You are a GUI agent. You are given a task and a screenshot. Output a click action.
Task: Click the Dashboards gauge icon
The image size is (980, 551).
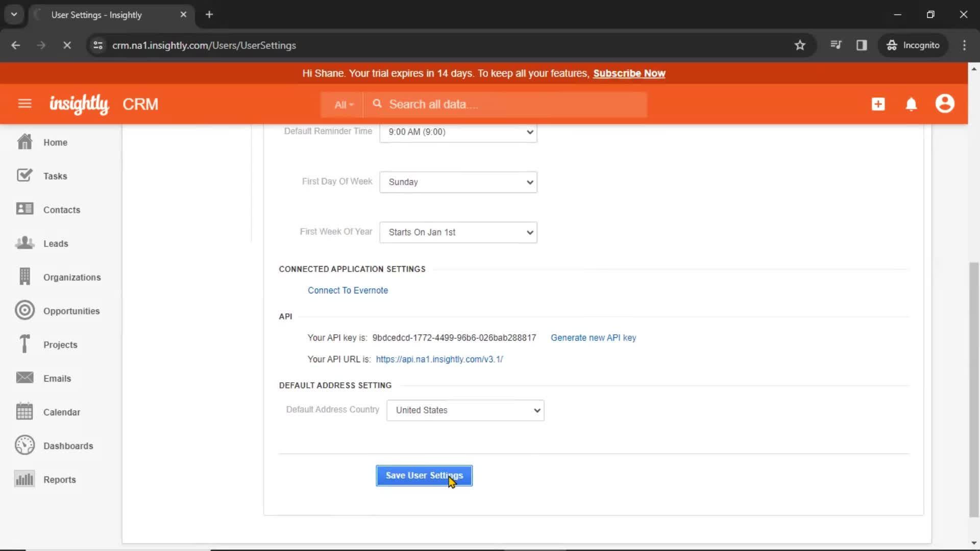(24, 445)
